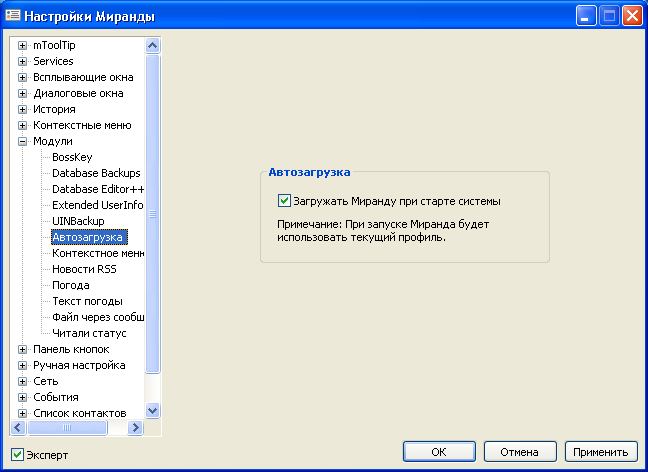Expand the Сеть tree node

pos(22,382)
